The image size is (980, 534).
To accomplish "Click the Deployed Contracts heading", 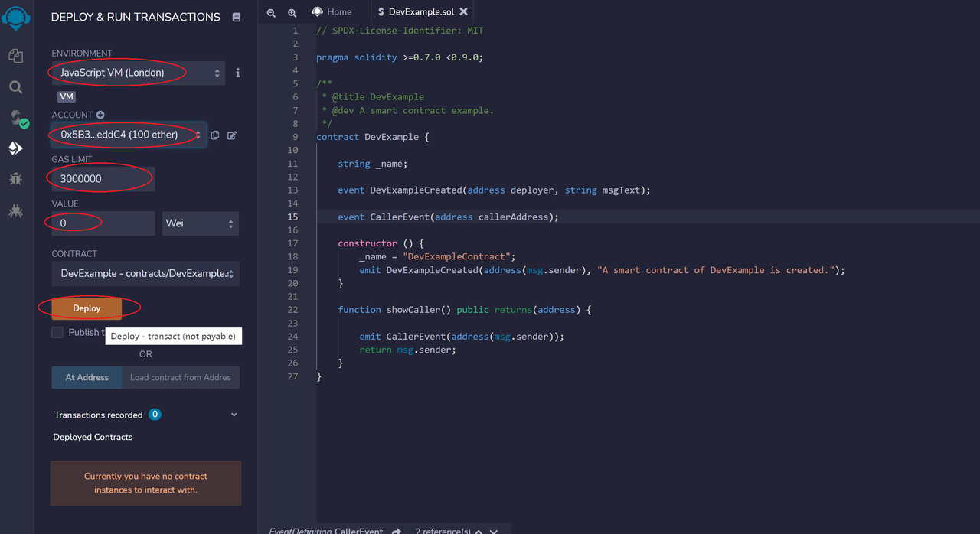I will (93, 437).
